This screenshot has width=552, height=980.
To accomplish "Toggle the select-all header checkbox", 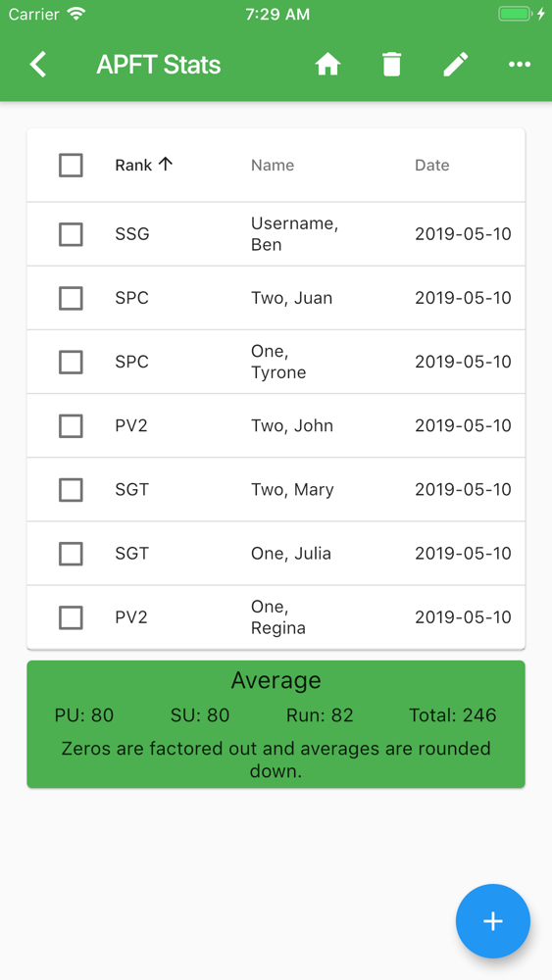I will pos(71,166).
